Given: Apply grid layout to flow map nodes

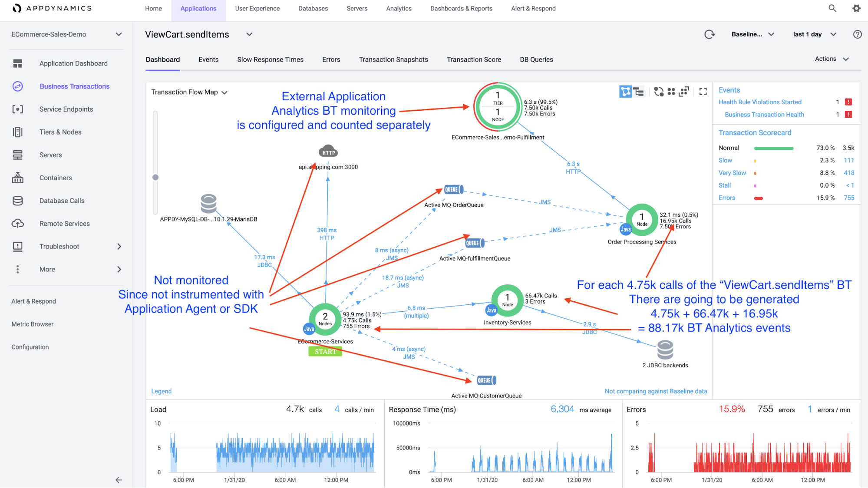Looking at the screenshot, I should pos(671,92).
